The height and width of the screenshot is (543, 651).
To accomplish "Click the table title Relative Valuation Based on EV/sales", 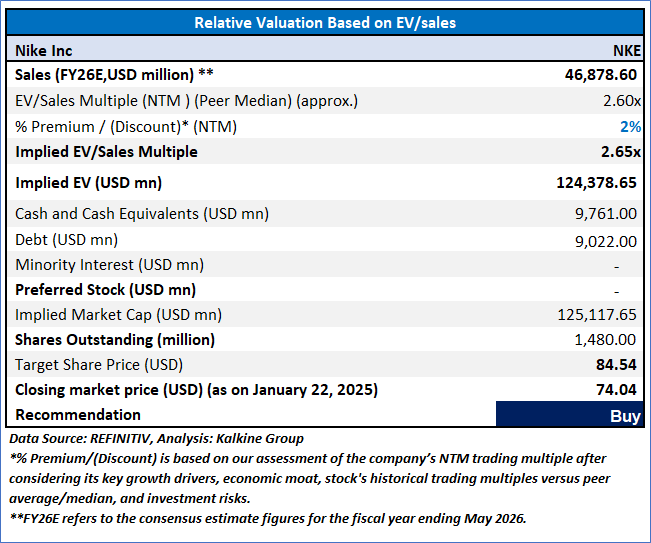I will (325, 23).
